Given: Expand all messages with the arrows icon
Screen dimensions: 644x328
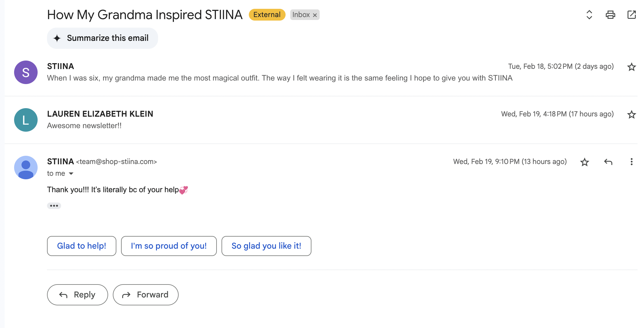Looking at the screenshot, I should click(x=589, y=15).
